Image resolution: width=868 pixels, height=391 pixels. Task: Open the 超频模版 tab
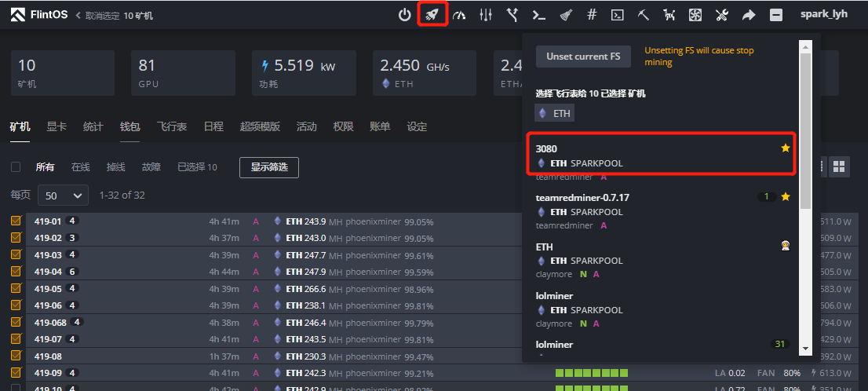[260, 126]
